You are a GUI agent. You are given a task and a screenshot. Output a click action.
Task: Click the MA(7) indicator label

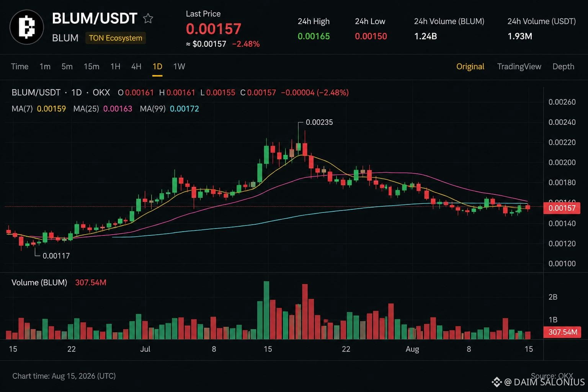point(22,109)
